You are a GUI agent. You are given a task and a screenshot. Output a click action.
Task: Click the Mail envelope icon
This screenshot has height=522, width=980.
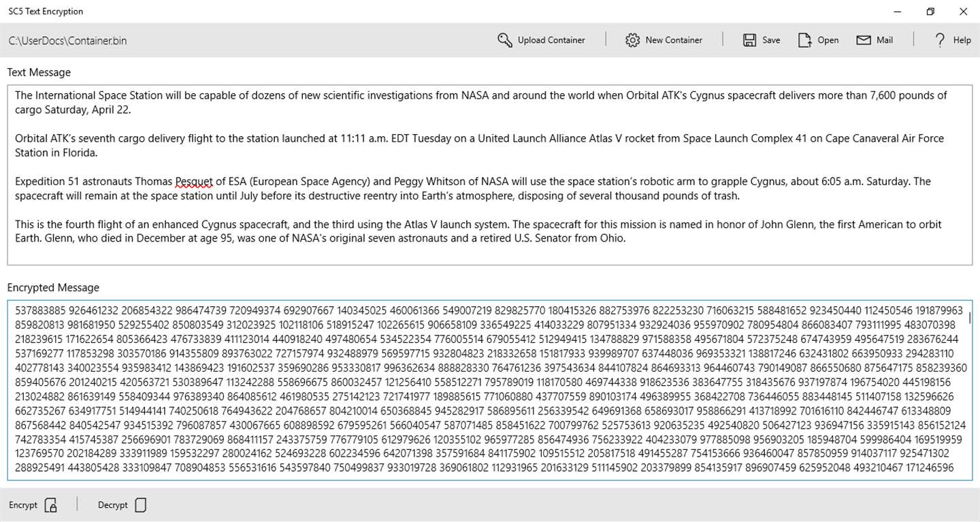(x=864, y=40)
